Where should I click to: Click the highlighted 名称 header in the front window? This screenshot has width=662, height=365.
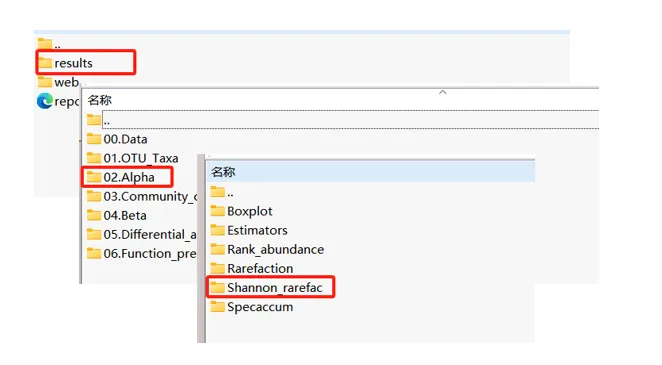point(223,172)
